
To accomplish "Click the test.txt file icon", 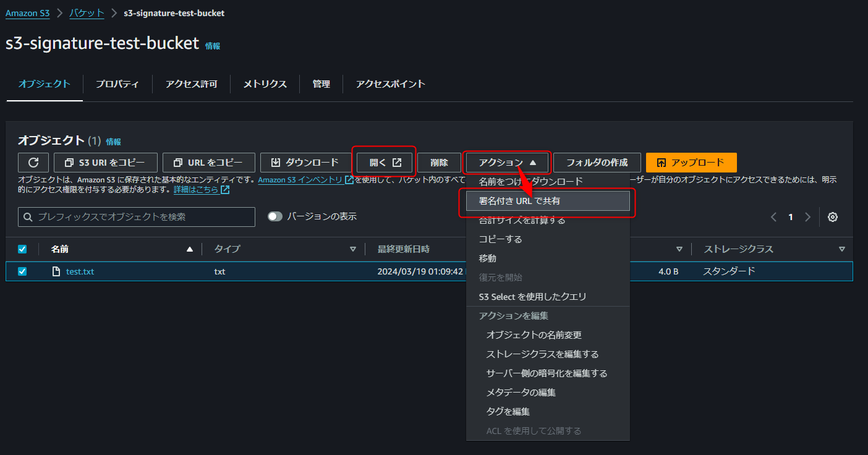I will [56, 271].
